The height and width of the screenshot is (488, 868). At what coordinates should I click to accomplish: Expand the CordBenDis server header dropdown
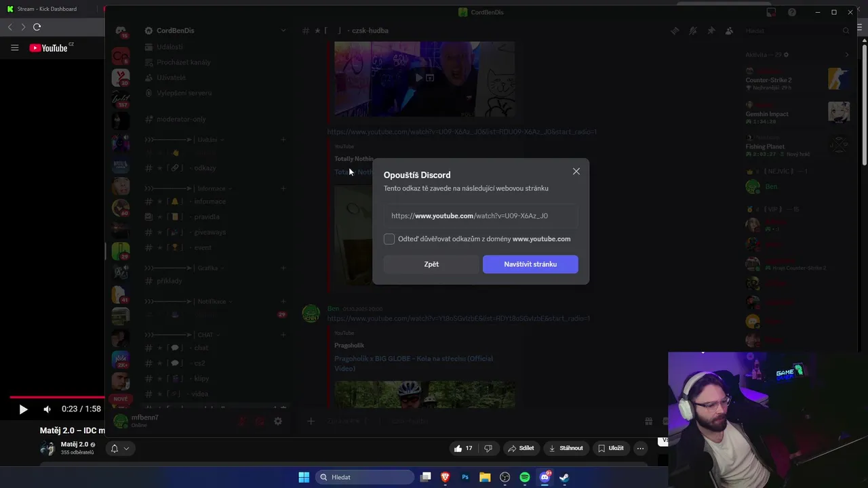pos(283,30)
